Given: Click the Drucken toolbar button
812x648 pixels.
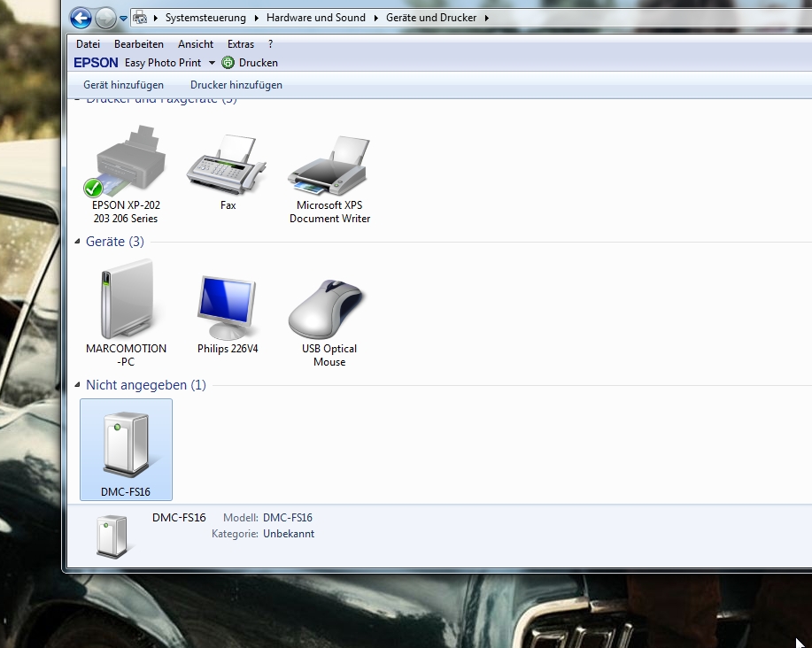Looking at the screenshot, I should (x=250, y=63).
